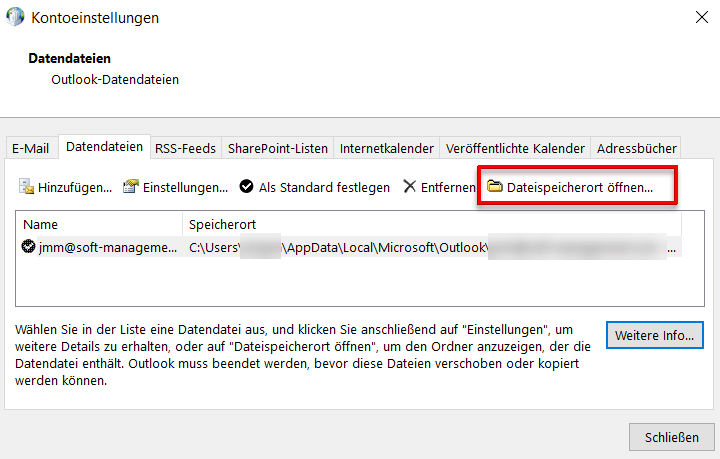Screen dimensions: 720x459
Task: Open the RSS-Feeds tab
Action: coord(186,148)
